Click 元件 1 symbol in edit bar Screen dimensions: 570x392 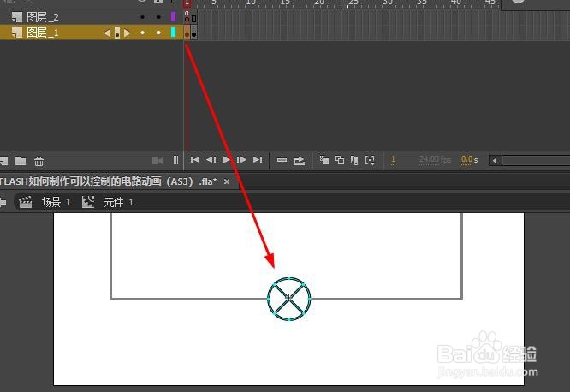(118, 202)
